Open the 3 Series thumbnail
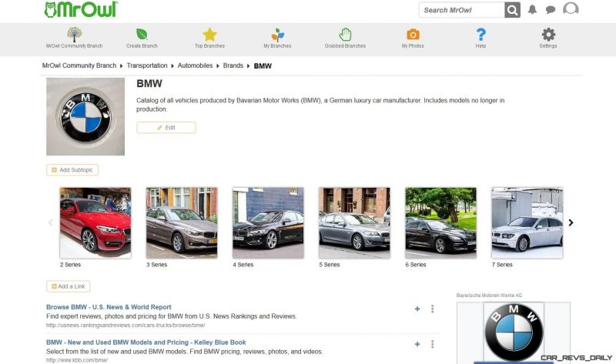Image resolution: width=616 pixels, height=364 pixels. tap(182, 222)
